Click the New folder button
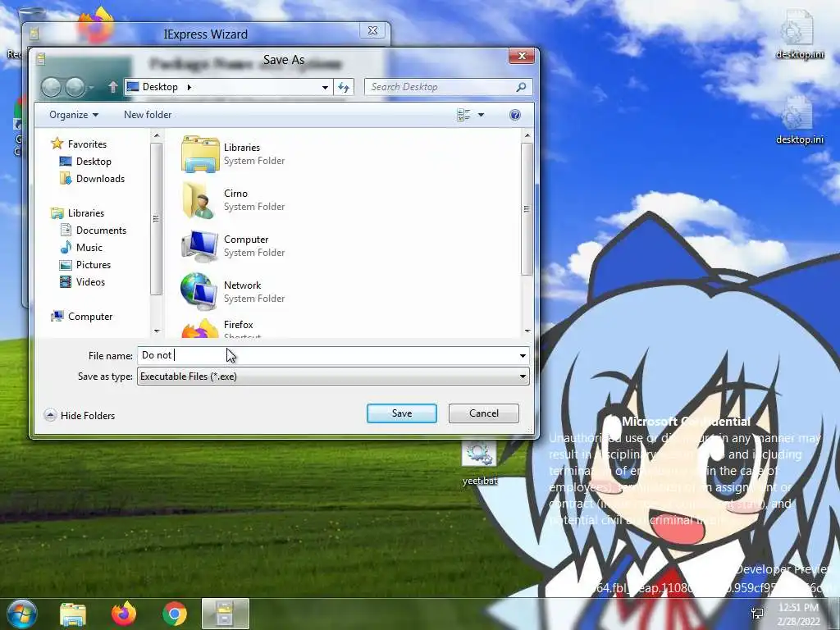840x630 pixels. [x=148, y=115]
